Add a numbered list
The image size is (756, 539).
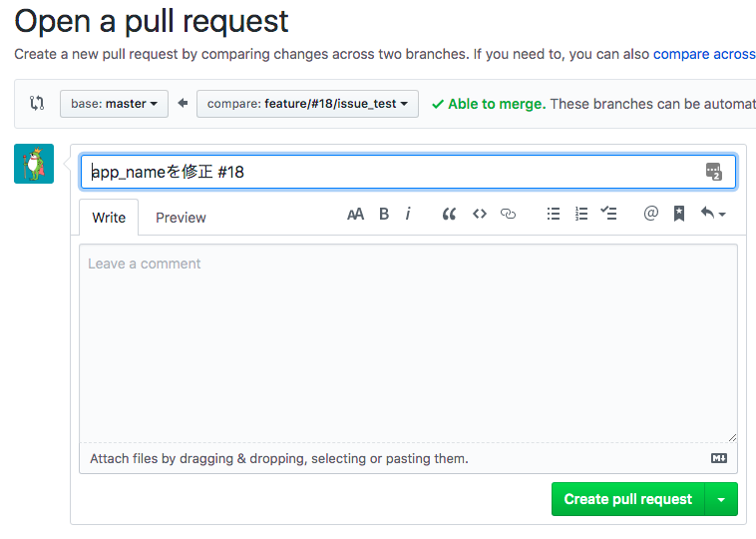point(581,214)
